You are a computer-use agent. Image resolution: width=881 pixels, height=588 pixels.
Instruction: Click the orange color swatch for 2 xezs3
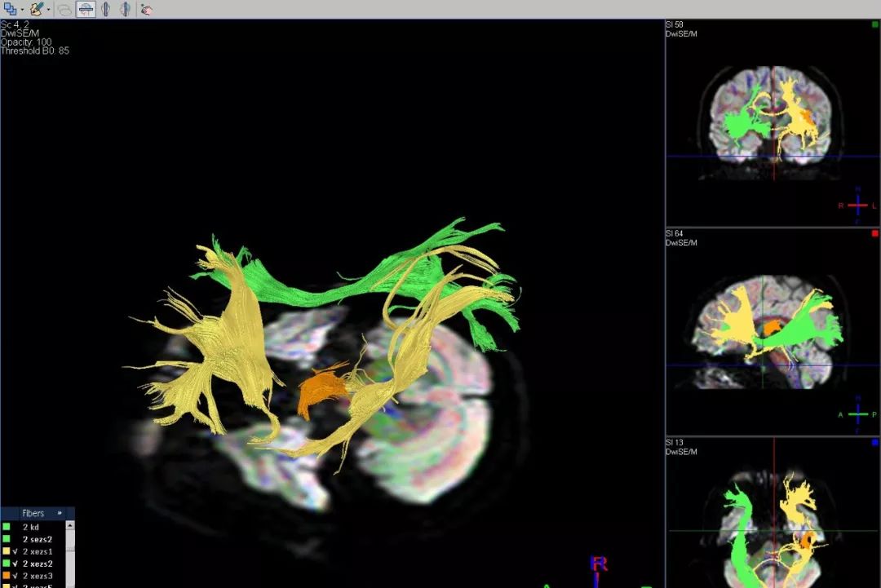7,576
